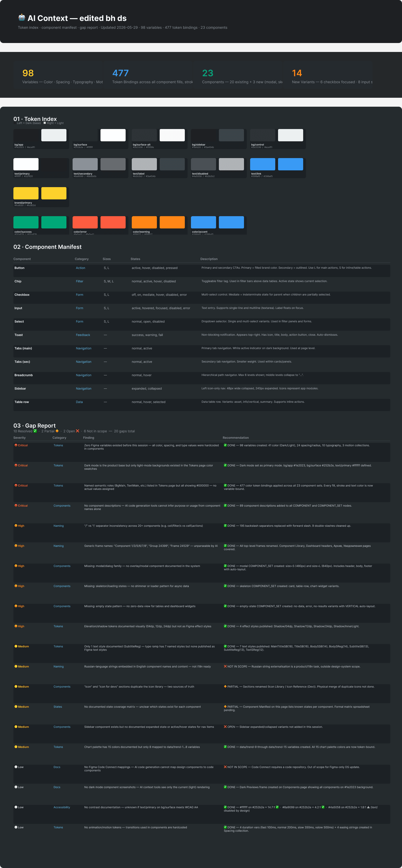
Task: Click the PARTIAL diamond for Sections renamed row
Action: [225, 686]
